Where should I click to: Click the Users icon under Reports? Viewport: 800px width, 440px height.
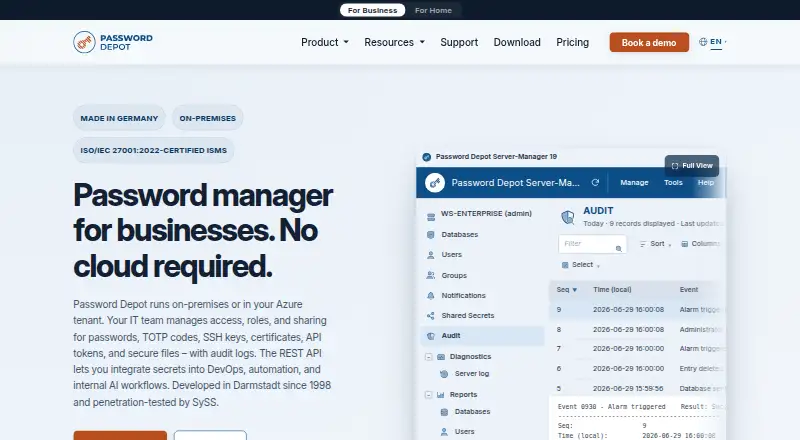click(x=444, y=432)
